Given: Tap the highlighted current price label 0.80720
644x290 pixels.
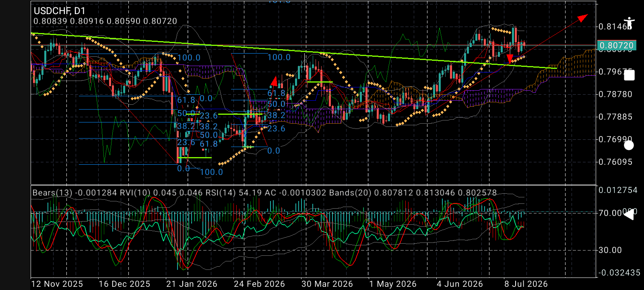Looking at the screenshot, I should click(x=617, y=46).
